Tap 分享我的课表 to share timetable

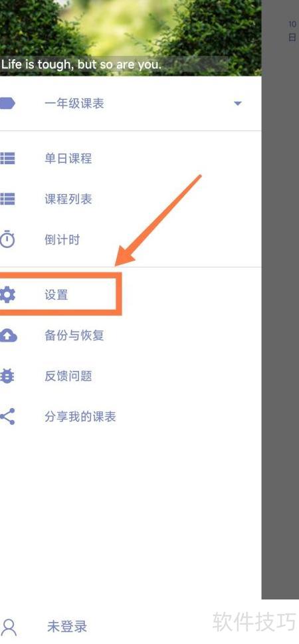click(131, 417)
